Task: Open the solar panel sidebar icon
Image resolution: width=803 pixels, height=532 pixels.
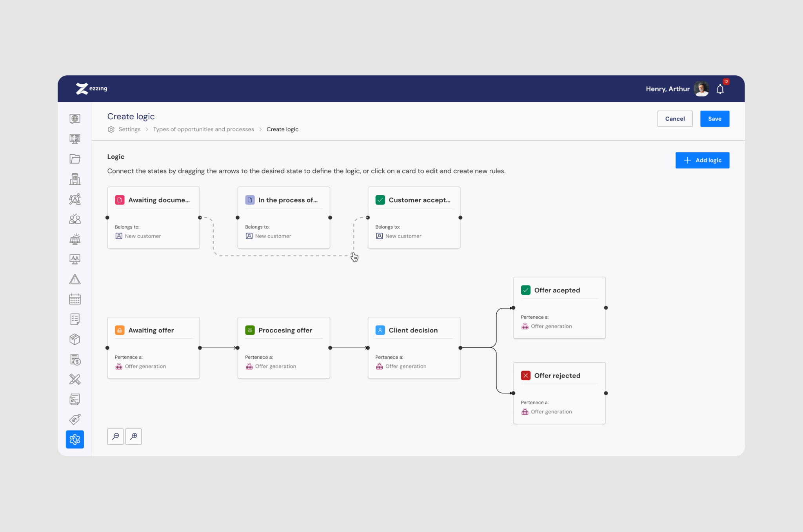Action: [x=75, y=239]
